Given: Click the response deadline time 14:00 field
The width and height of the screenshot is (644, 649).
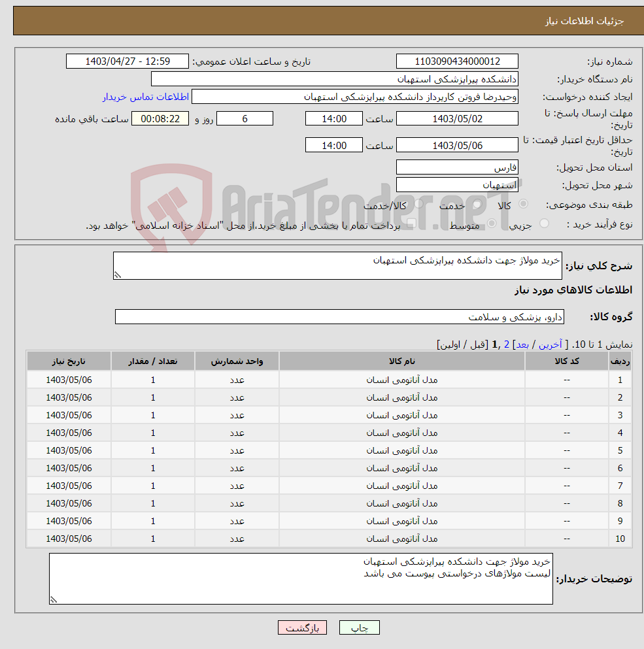Looking at the screenshot, I should click(334, 119).
